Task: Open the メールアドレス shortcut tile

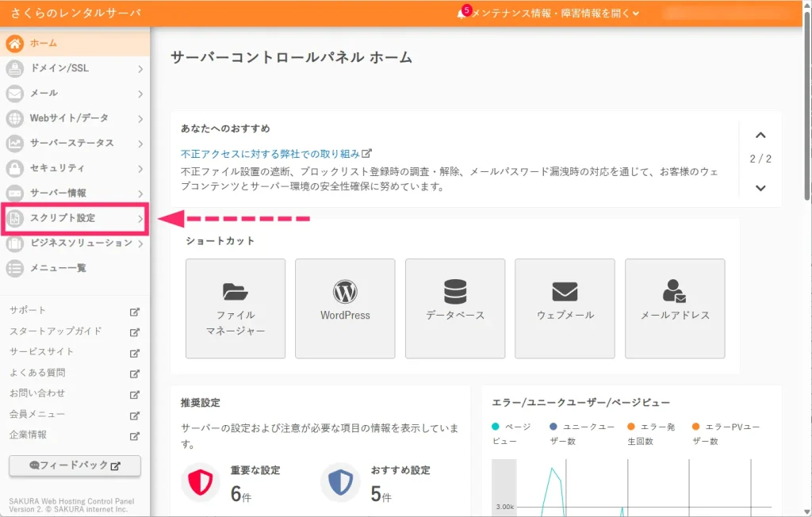Action: point(675,308)
